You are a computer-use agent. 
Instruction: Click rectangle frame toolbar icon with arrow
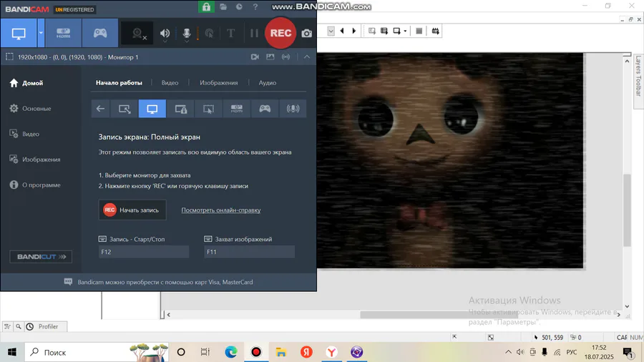pos(396,31)
